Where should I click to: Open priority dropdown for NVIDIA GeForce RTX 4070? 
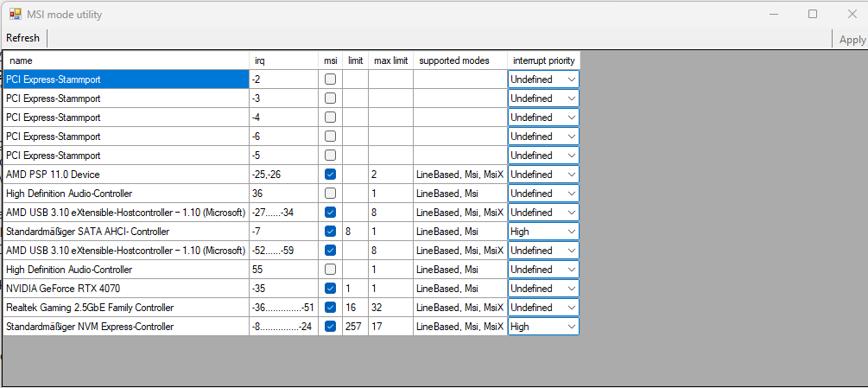(x=543, y=289)
